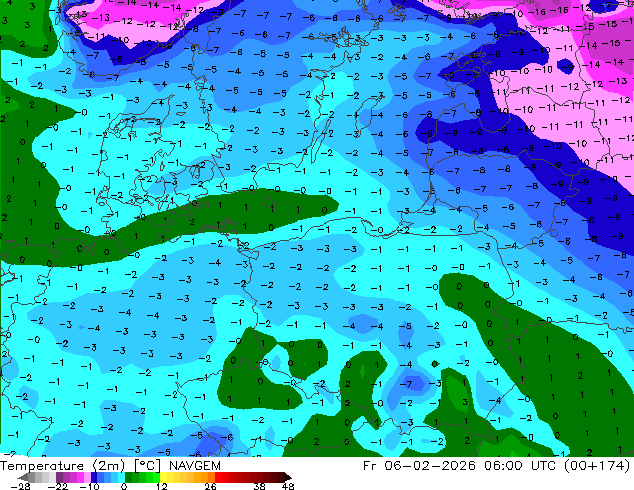Click the date 'Fr 06-02-2026'
The image size is (634, 490).
(419, 466)
